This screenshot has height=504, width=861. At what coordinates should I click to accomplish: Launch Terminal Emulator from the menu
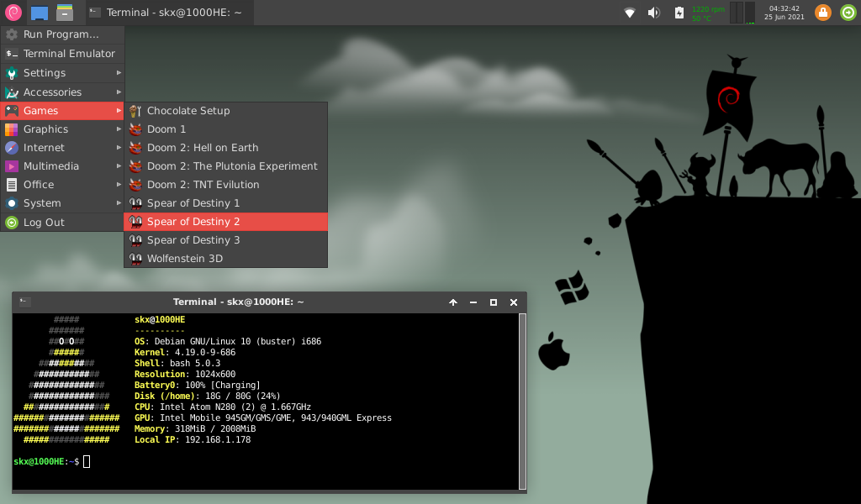(62, 53)
